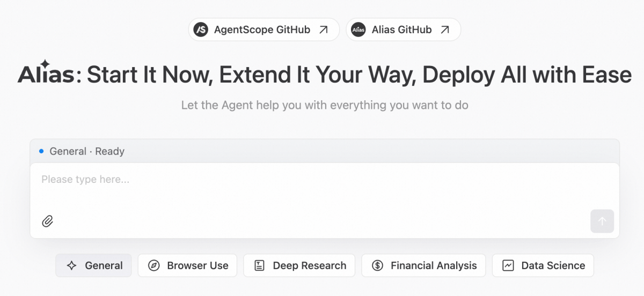Click the paperclip attach file icon
Image resolution: width=644 pixels, height=296 pixels.
pos(48,221)
